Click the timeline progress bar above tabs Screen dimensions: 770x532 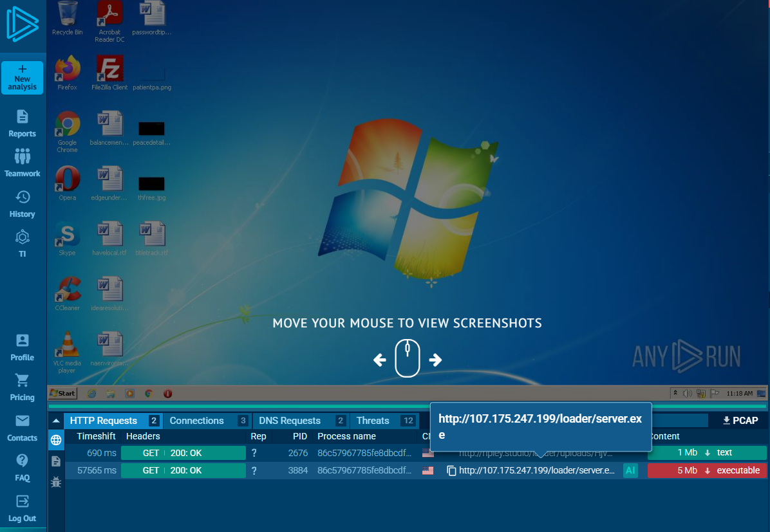(407, 407)
